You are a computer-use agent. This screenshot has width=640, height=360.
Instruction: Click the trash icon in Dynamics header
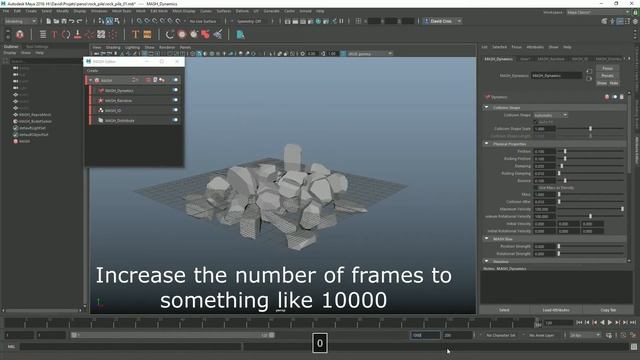(x=622, y=97)
